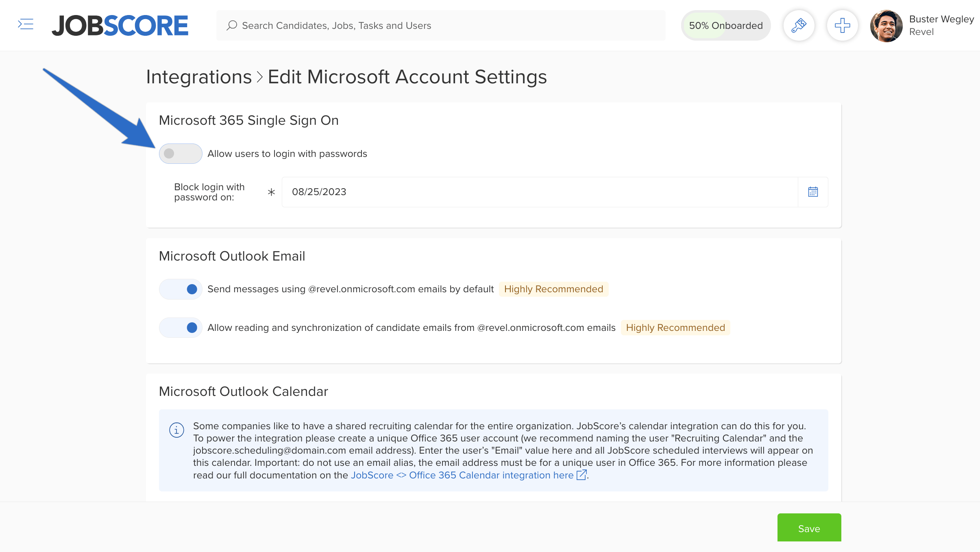The width and height of the screenshot is (980, 552).
Task: Open the date picker calendar icon
Action: pos(813,192)
